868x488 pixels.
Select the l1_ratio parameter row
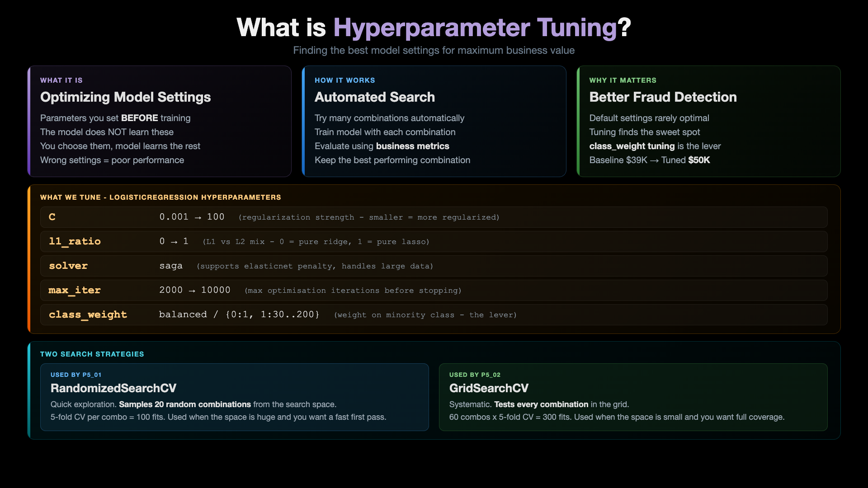pyautogui.click(x=434, y=242)
